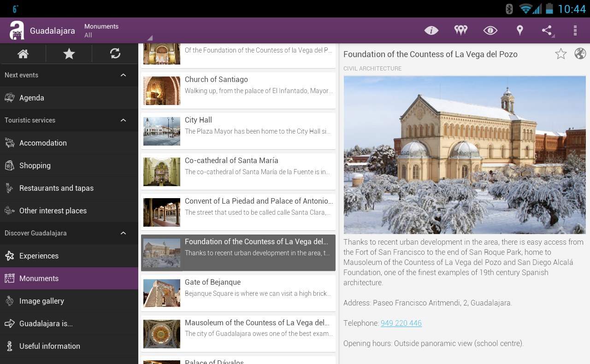
Task: Tap the Wi-Fi status icon
Action: tap(525, 9)
